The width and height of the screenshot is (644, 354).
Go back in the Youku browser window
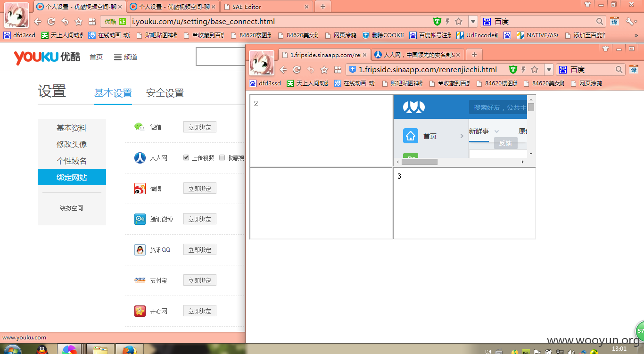click(38, 22)
